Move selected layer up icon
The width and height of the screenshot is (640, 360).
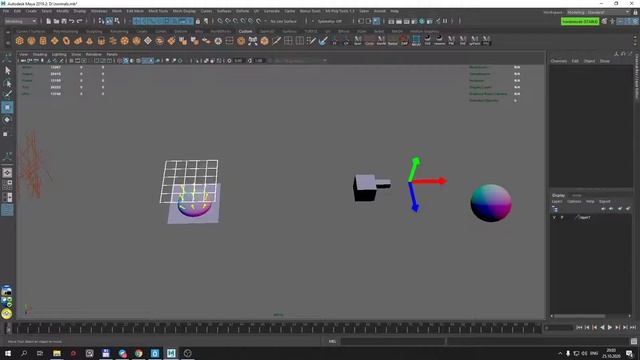click(603, 209)
